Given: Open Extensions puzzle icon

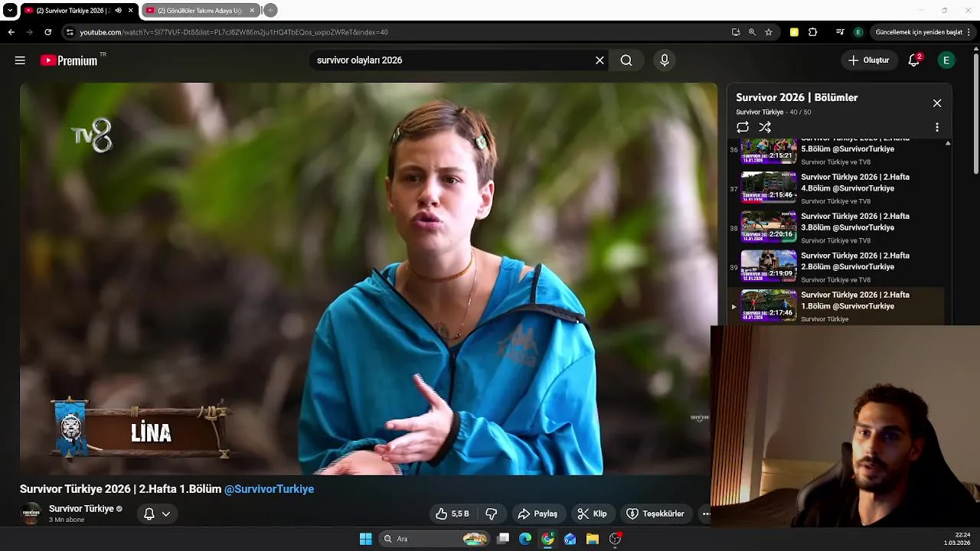Looking at the screenshot, I should [813, 32].
